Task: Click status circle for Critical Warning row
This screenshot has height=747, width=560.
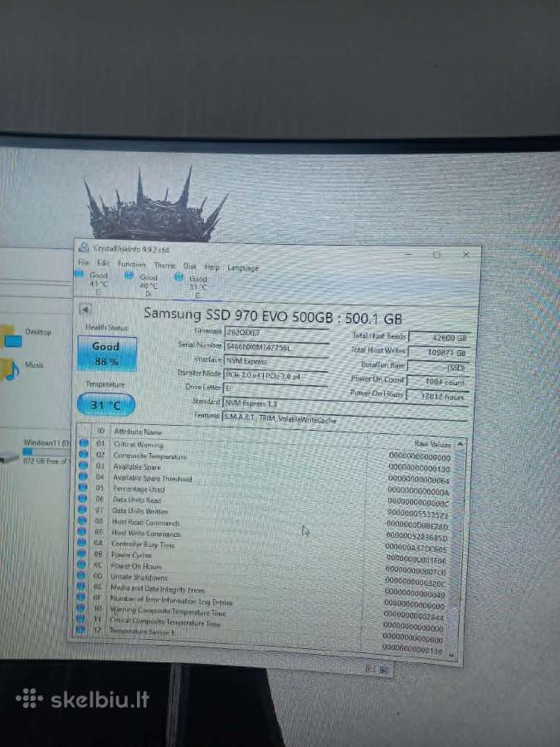Action: [84, 443]
